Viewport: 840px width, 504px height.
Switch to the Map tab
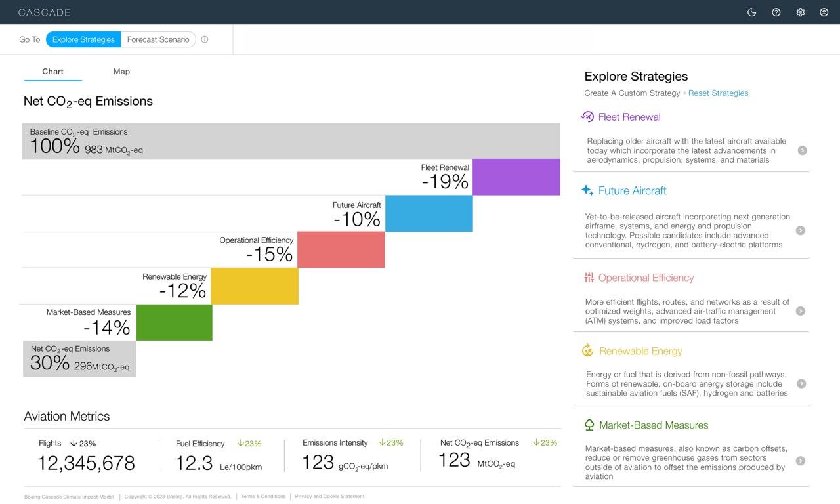(121, 71)
